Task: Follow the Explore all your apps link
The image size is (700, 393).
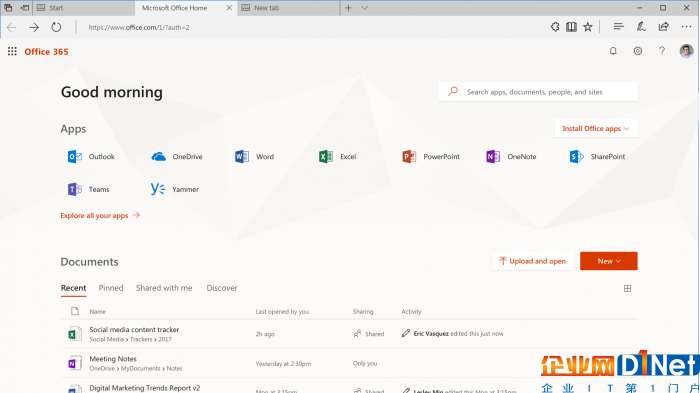Action: tap(100, 215)
